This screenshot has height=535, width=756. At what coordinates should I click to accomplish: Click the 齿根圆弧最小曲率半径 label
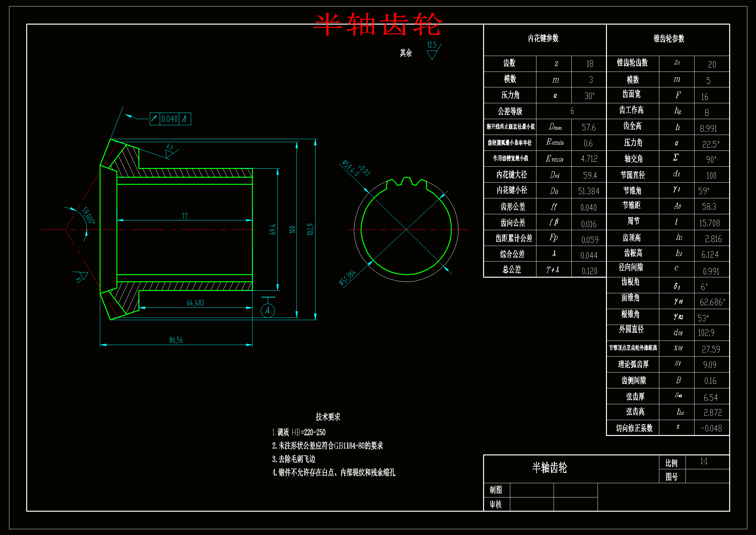click(510, 143)
